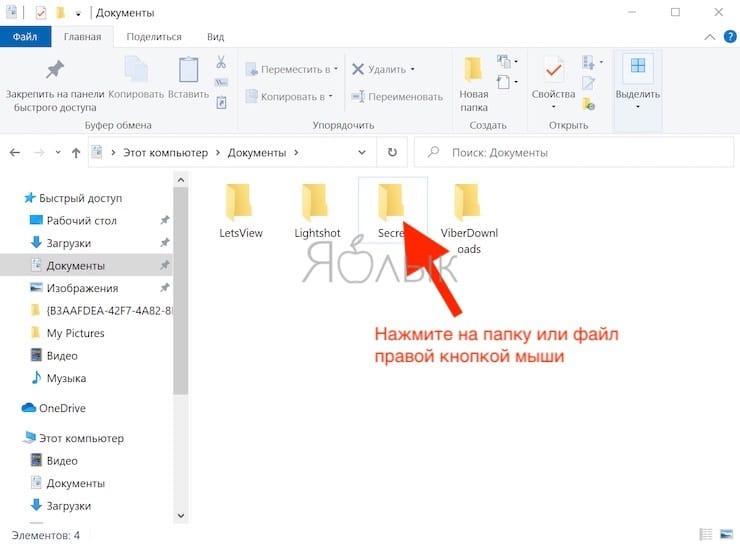The image size is (740, 558).
Task: Select the ViberDownloads folder
Action: coord(469,219)
